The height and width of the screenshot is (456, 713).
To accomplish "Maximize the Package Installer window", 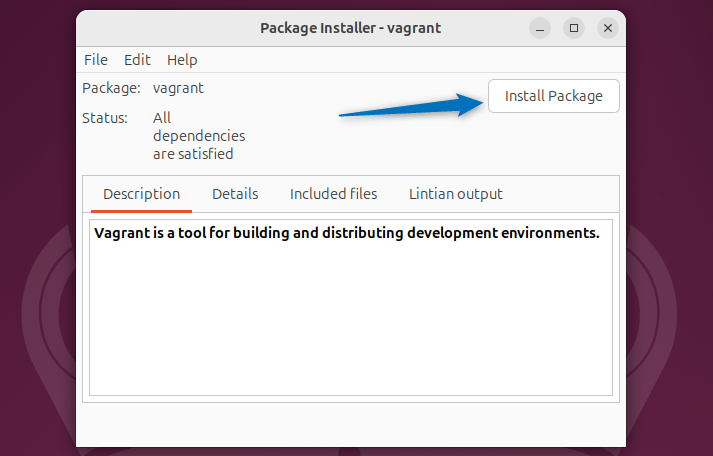I will (x=574, y=28).
